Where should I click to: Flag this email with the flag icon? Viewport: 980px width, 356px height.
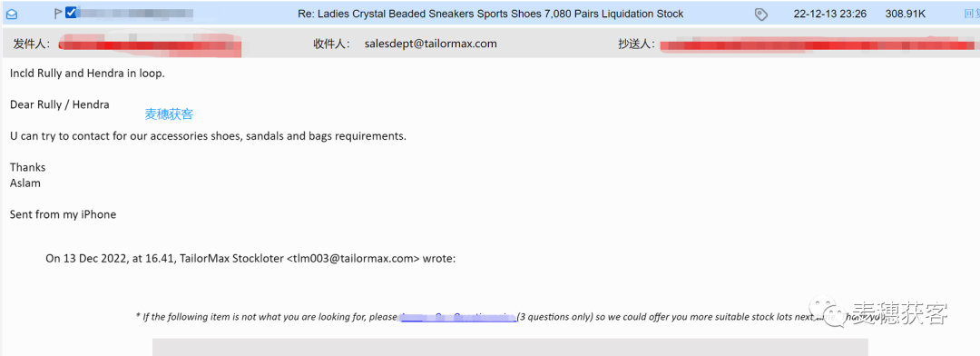58,13
